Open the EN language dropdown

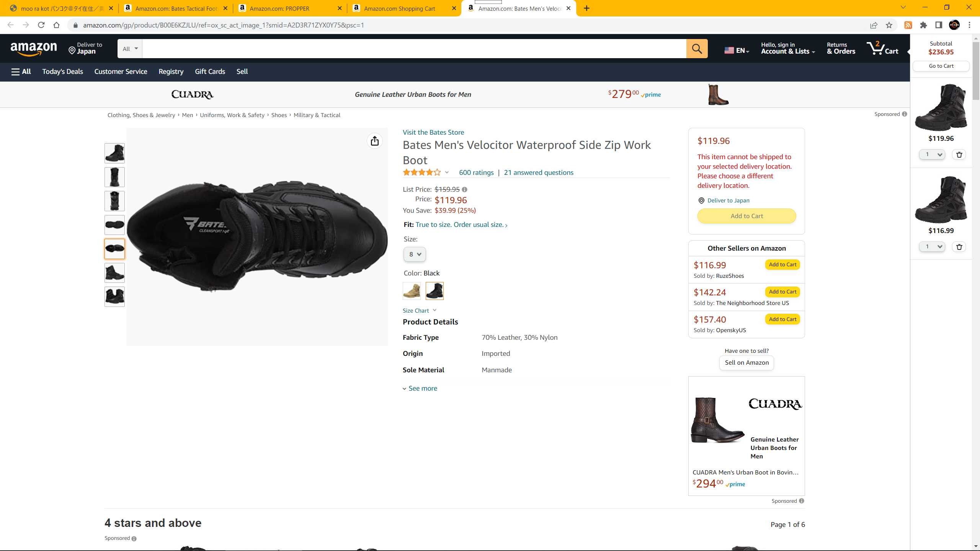coord(737,51)
